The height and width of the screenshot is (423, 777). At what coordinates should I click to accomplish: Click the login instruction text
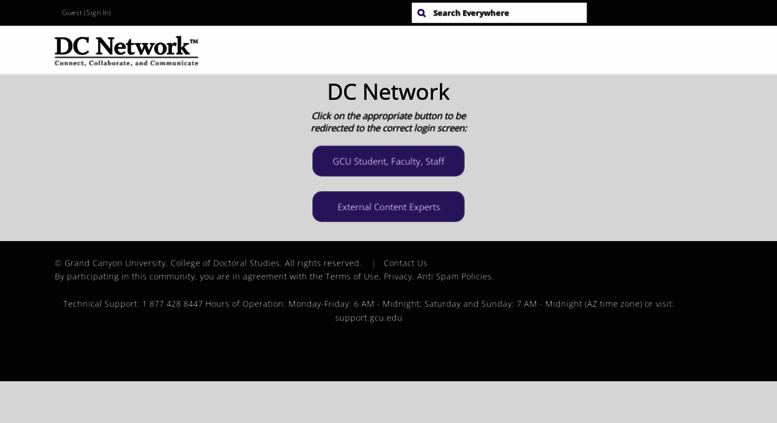point(388,122)
